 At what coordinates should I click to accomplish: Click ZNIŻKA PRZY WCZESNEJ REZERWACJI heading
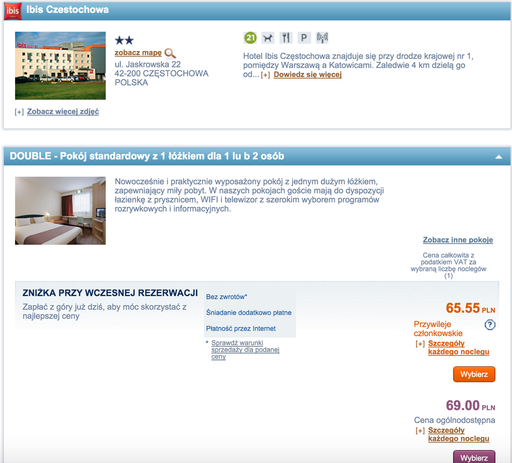click(x=110, y=293)
